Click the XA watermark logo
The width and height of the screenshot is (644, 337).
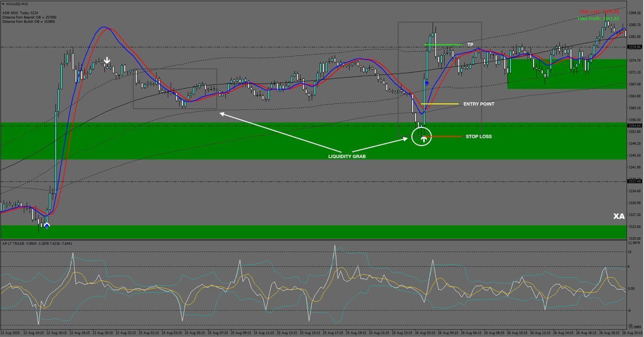pos(618,217)
